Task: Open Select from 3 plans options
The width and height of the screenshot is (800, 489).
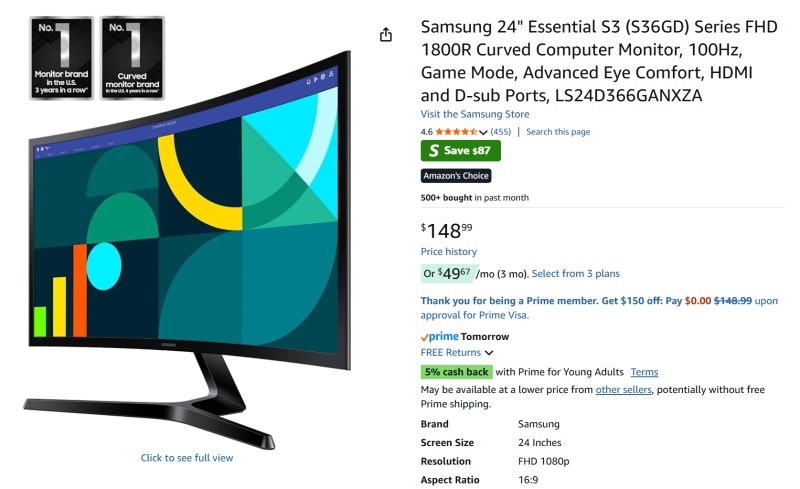Action: click(x=576, y=274)
